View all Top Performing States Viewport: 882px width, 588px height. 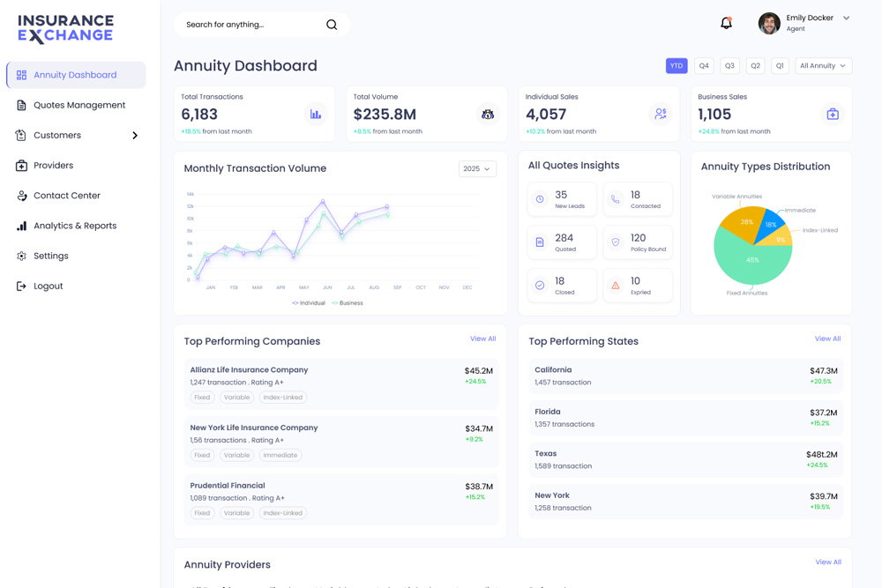coord(827,339)
